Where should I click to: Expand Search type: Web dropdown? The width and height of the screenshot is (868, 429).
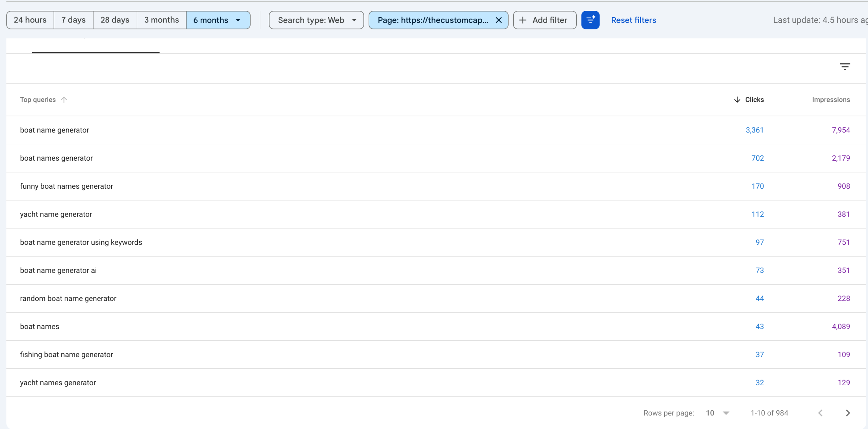pyautogui.click(x=316, y=20)
